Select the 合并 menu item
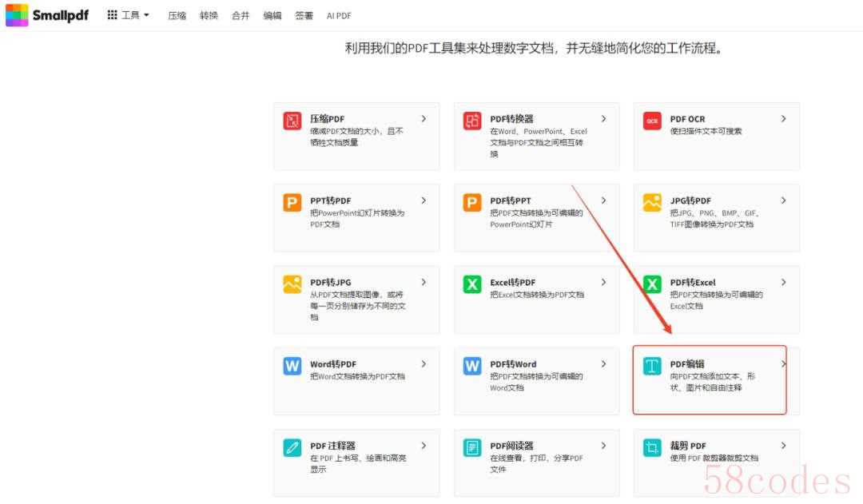863x504 pixels. [x=241, y=15]
